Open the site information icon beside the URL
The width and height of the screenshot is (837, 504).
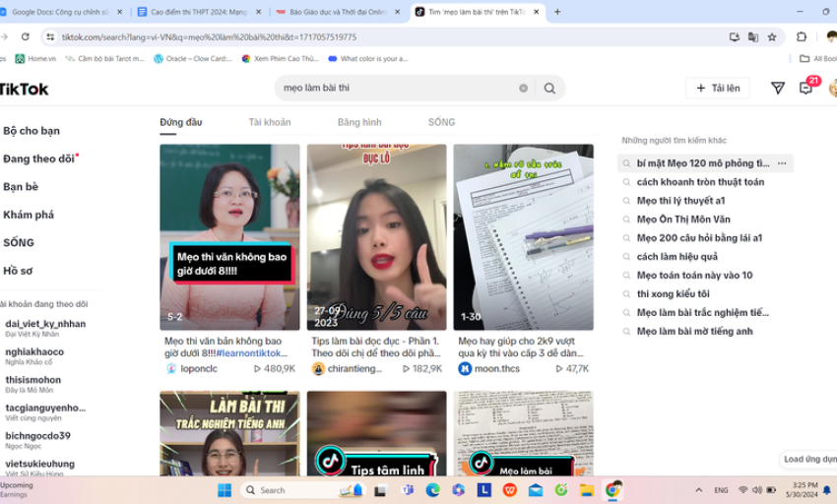50,36
